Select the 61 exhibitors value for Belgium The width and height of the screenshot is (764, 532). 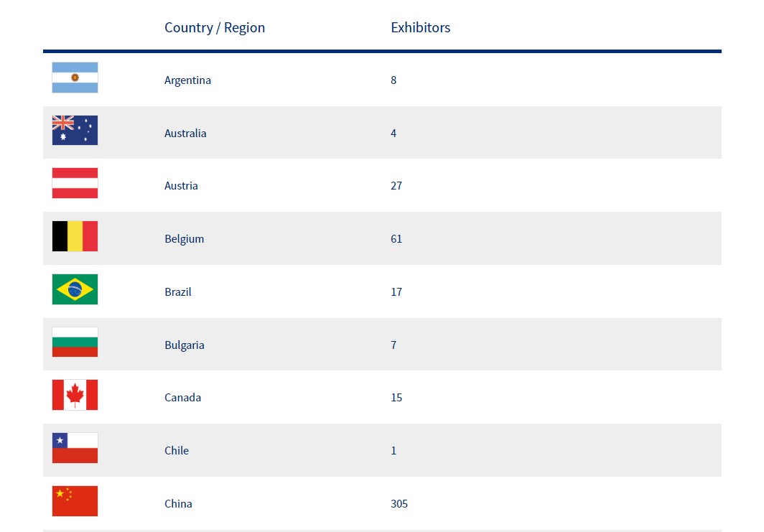tap(396, 239)
